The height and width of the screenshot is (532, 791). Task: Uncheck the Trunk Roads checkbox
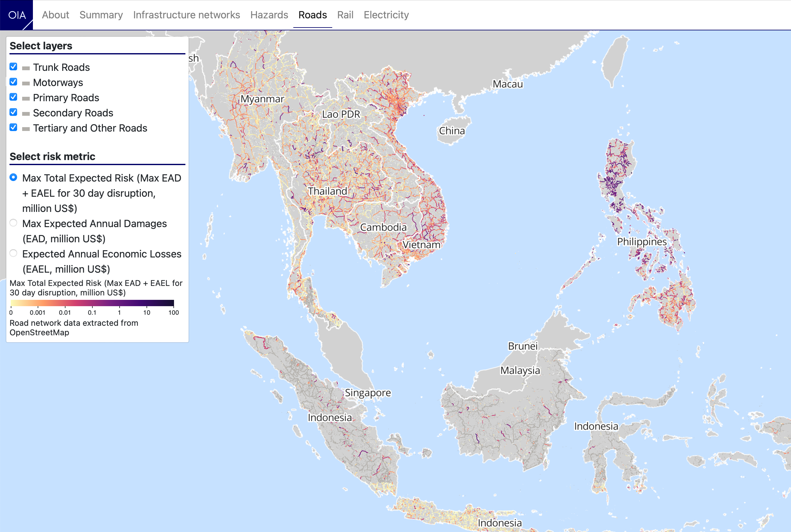pyautogui.click(x=13, y=66)
